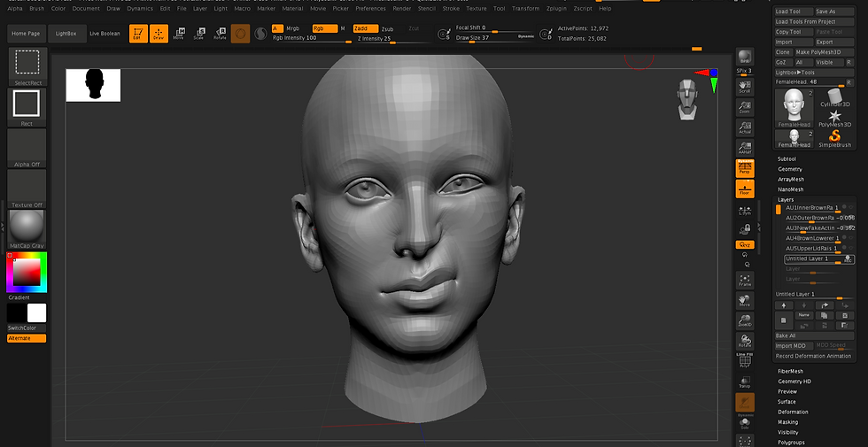The width and height of the screenshot is (868, 447).
Task: Select the Scale tool in top shelf
Action: [199, 34]
